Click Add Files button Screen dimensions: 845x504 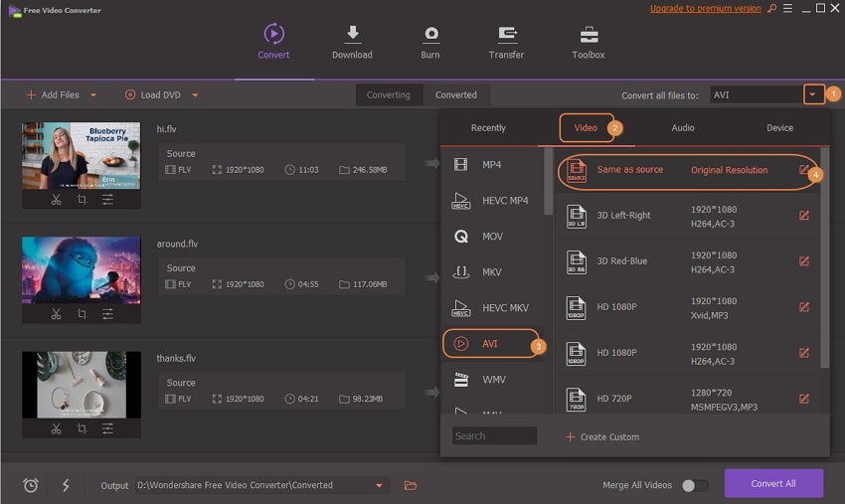coord(53,95)
